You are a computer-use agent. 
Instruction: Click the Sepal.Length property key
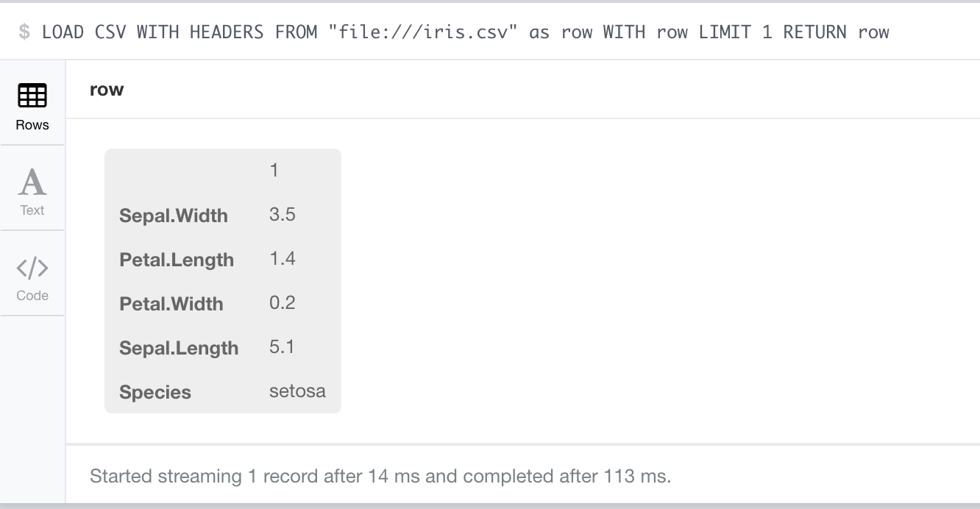pos(179,348)
